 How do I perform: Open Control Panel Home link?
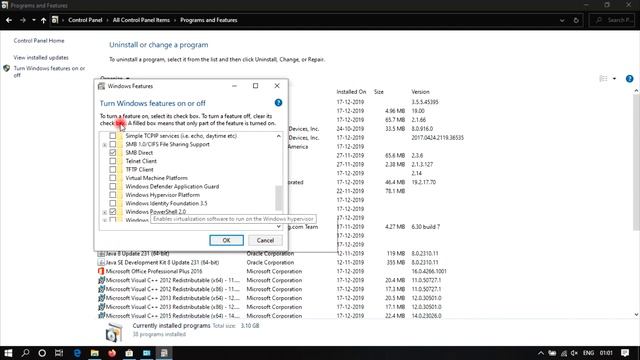(x=39, y=41)
